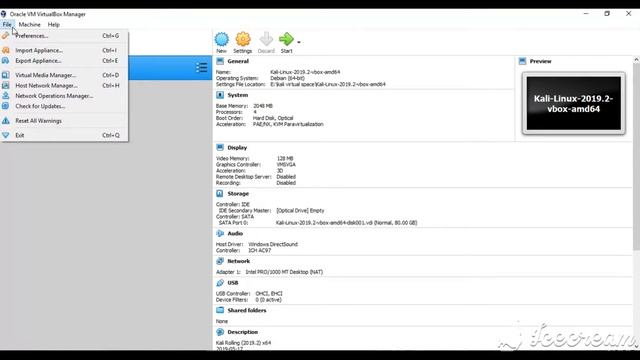
Task: Open the General section heading
Action: pos(238,61)
